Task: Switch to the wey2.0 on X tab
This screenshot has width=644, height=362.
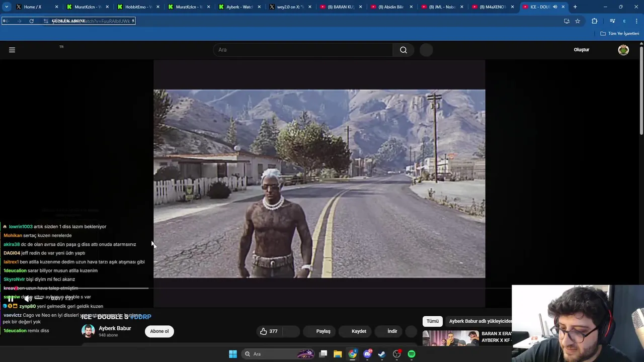Action: [x=290, y=7]
